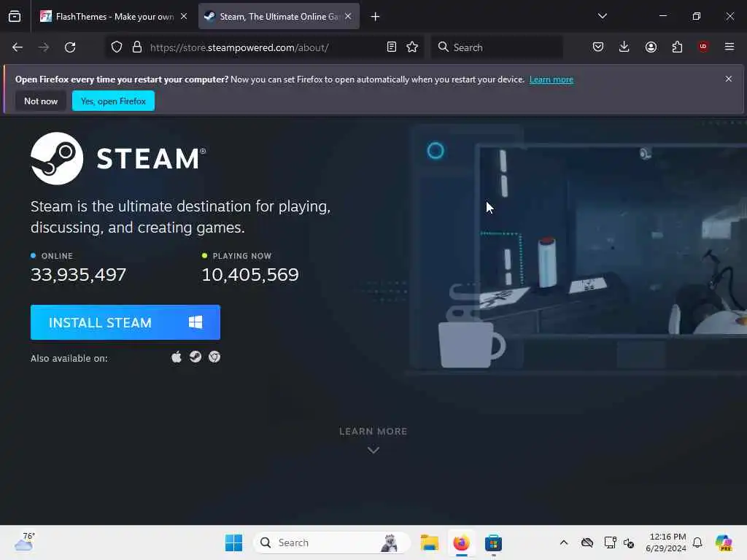Image resolution: width=747 pixels, height=560 pixels.
Task: Expand the chevron below Learn More
Action: (373, 450)
